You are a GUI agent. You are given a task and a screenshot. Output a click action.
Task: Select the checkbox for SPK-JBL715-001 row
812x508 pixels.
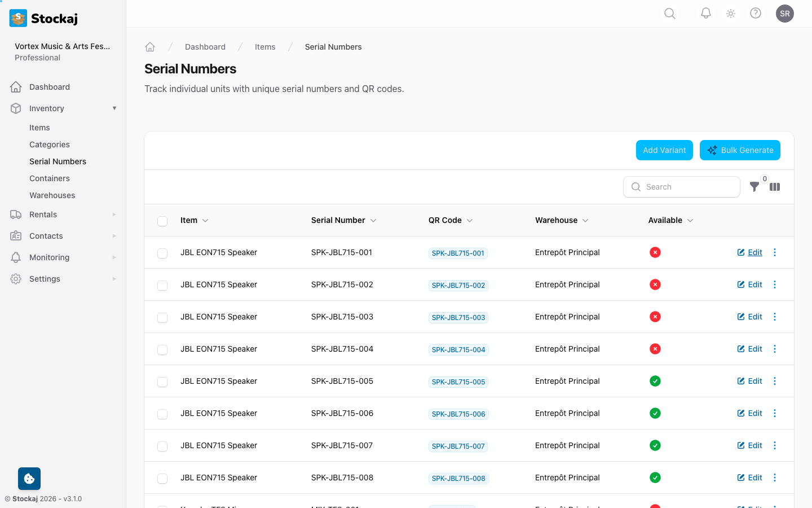(x=162, y=253)
